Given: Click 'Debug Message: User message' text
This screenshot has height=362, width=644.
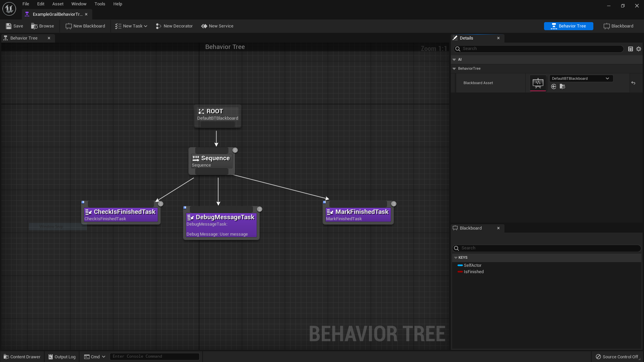Looking at the screenshot, I should (217, 234).
